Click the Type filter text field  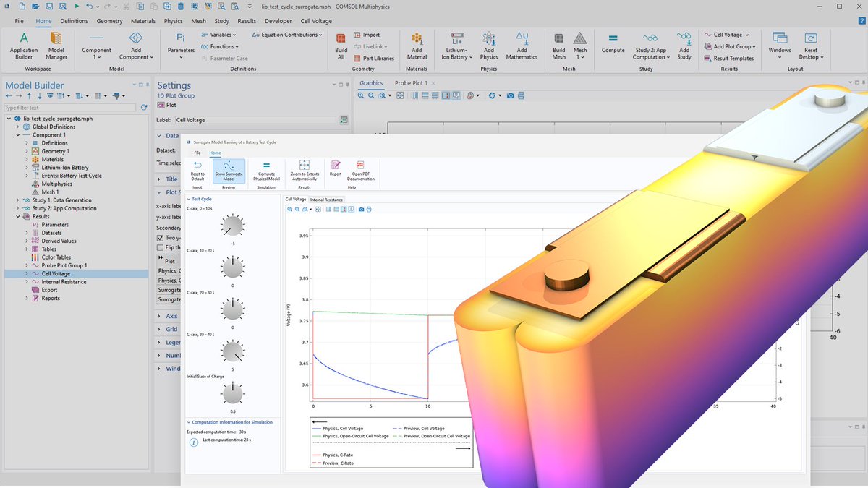pos(69,108)
